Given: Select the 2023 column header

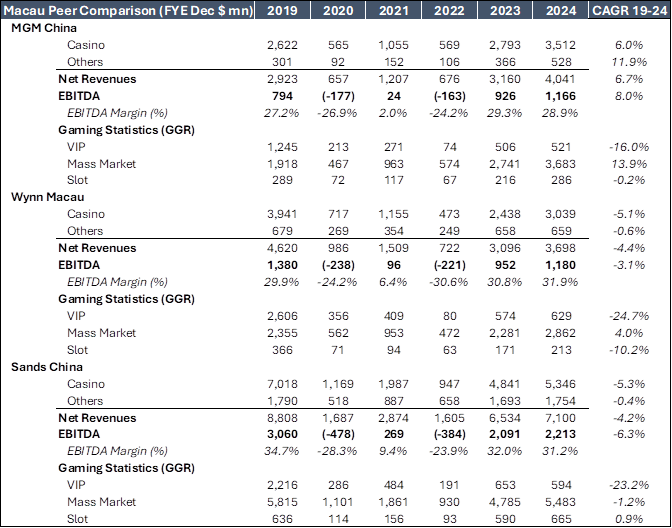Looking at the screenshot, I should 505,10.
